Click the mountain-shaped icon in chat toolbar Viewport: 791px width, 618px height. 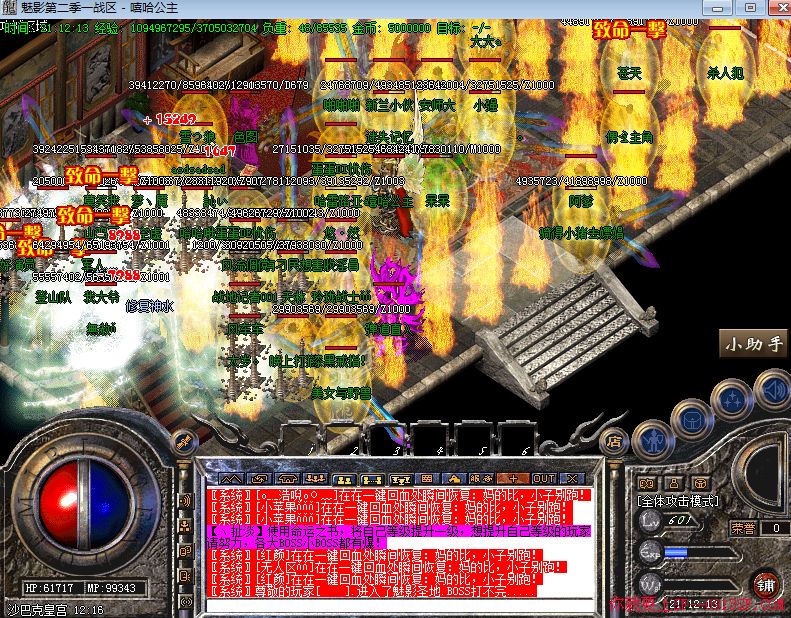[x=231, y=478]
